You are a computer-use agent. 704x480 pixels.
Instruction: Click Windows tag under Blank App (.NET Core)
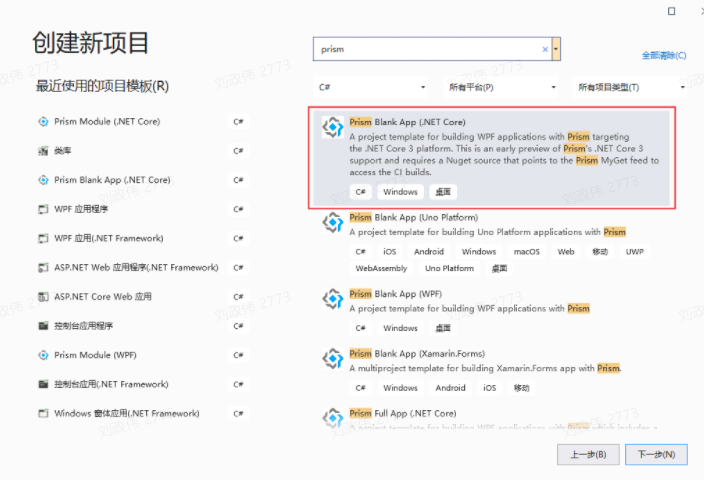[400, 192]
